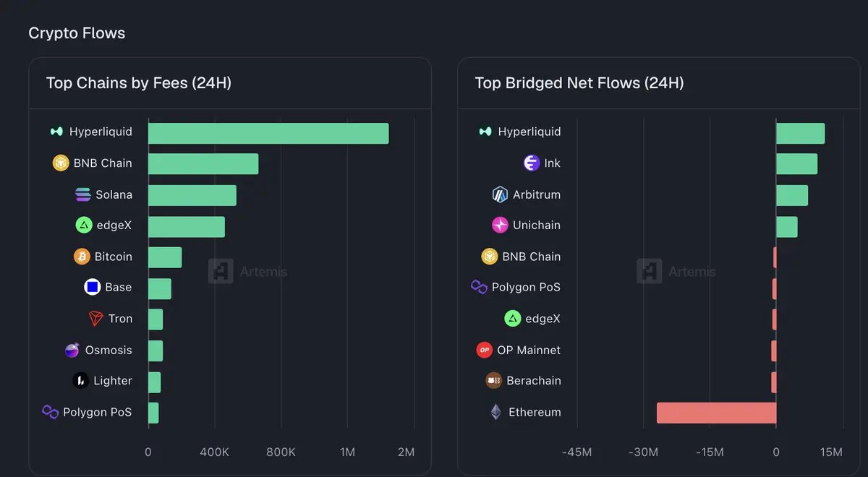The image size is (868, 477).
Task: Click the Bitcoin logo icon
Action: click(x=82, y=257)
